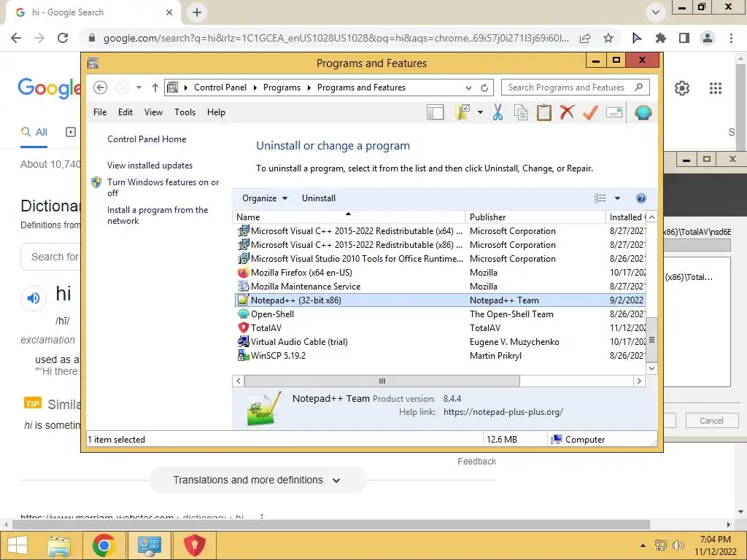Play the pronunciation of hi with the speaker icon
The height and width of the screenshot is (560, 747).
pyautogui.click(x=34, y=298)
